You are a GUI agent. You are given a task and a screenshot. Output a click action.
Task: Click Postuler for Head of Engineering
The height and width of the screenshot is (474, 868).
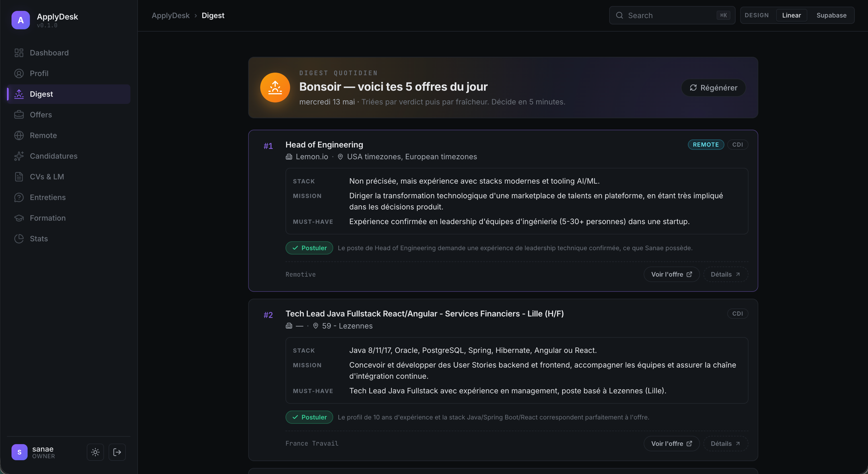[309, 248]
